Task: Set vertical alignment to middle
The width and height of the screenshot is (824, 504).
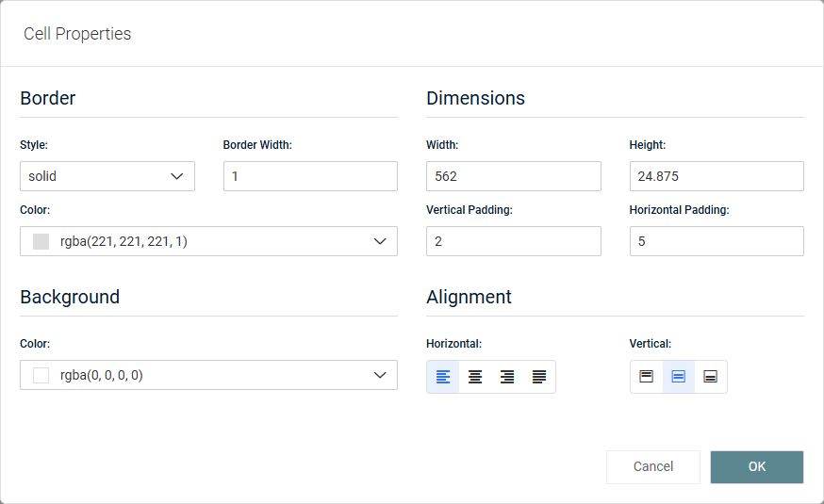Action: point(679,377)
